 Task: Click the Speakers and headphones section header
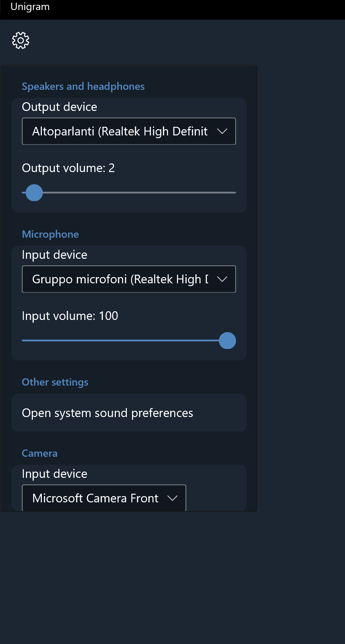pos(83,86)
